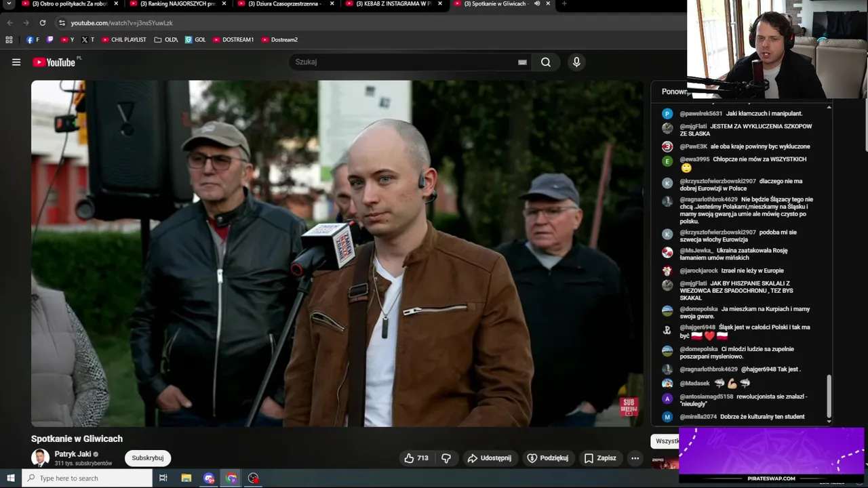Click the youtube.com address bar URL

tap(121, 23)
